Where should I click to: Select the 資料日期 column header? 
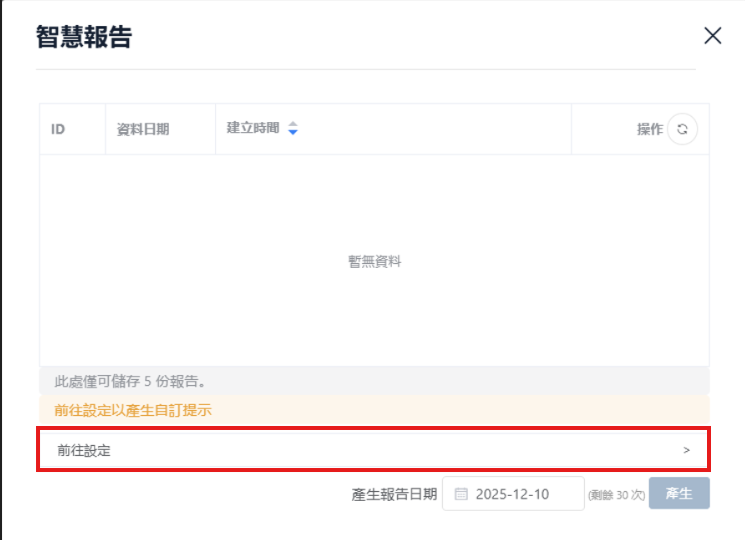point(143,129)
